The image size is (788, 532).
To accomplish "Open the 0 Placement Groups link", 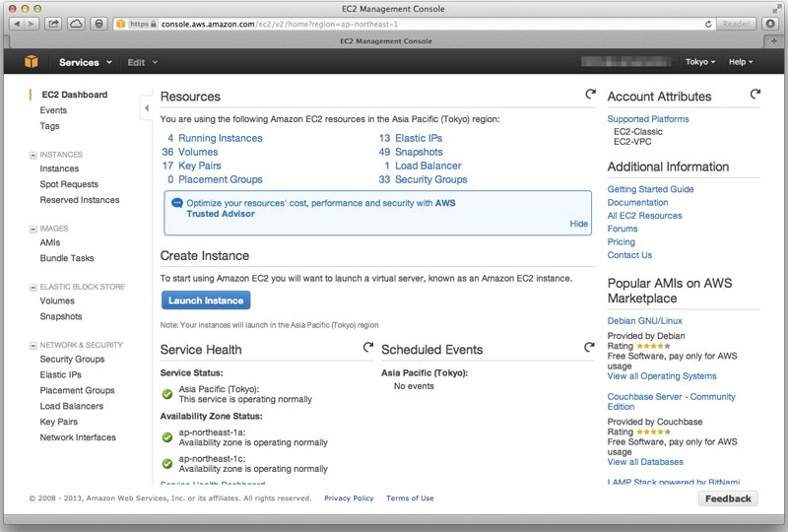I will click(x=215, y=179).
